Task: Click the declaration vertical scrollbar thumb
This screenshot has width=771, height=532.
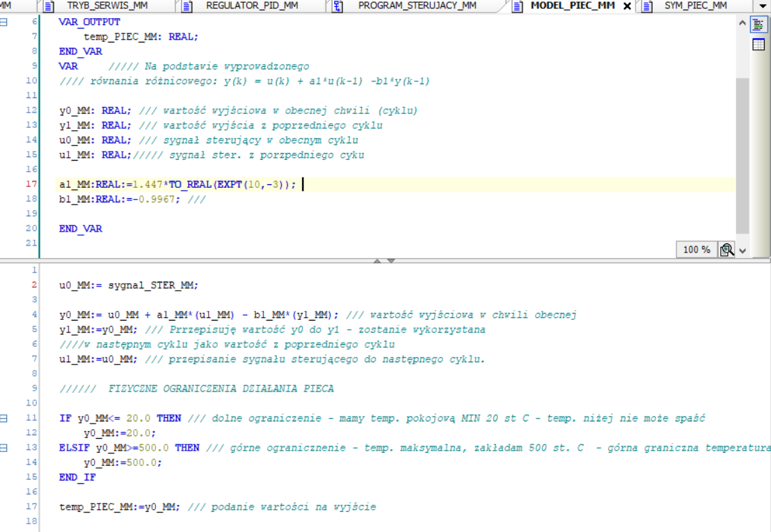Action: (x=742, y=155)
